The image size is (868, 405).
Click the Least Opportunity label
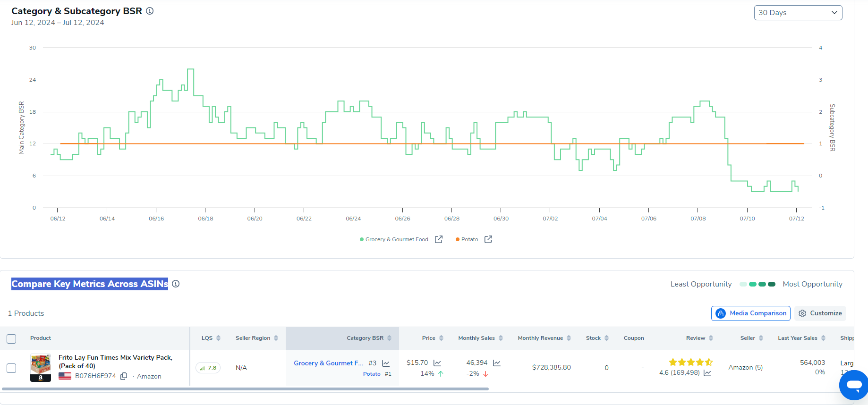coord(701,284)
